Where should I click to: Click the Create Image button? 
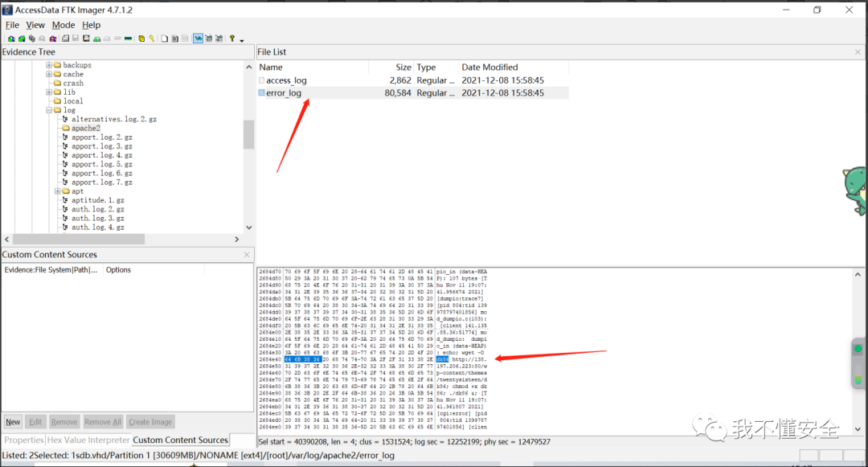coord(150,422)
